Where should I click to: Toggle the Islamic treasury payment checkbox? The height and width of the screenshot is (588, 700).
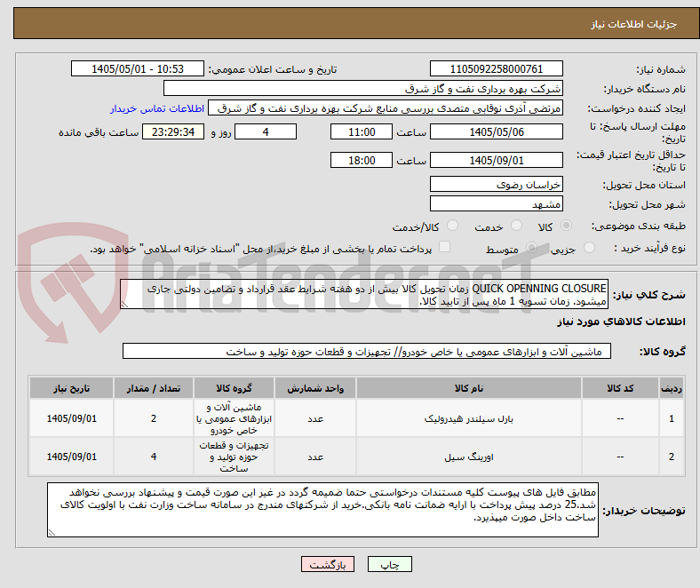point(445,246)
